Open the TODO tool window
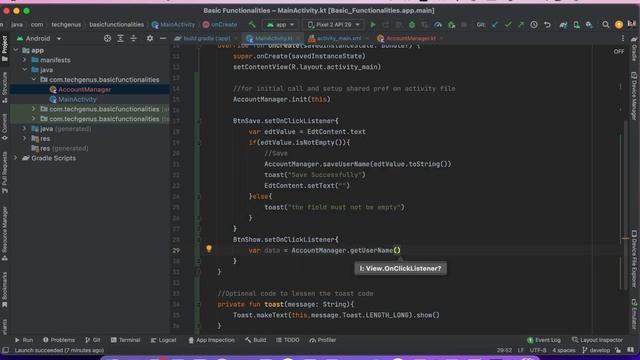The image size is (640, 360). pos(287,340)
